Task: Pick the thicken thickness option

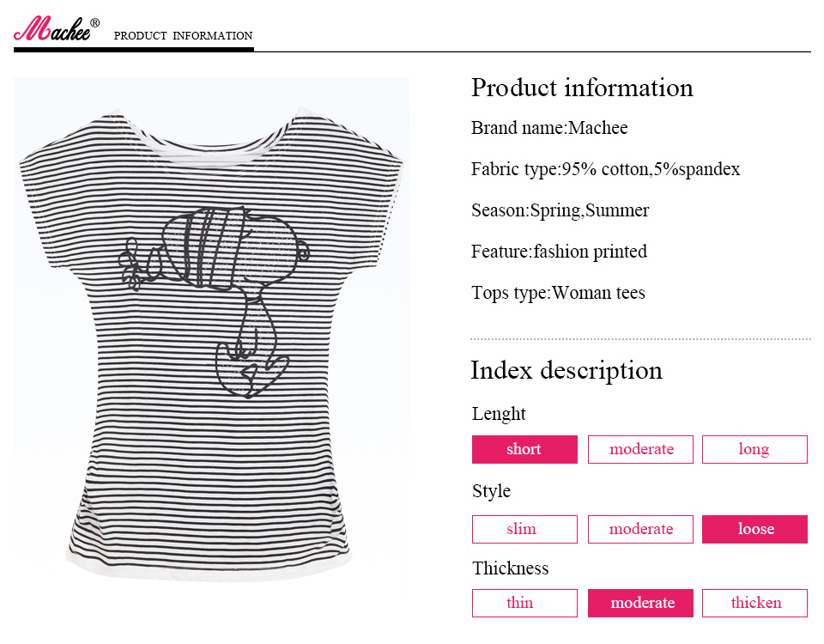Action: 754,603
